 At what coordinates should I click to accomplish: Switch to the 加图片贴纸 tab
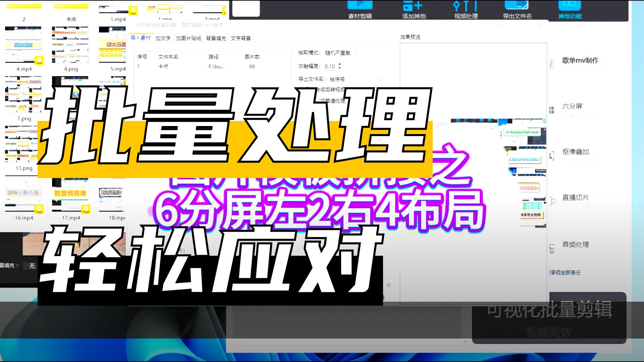pyautogui.click(x=189, y=38)
